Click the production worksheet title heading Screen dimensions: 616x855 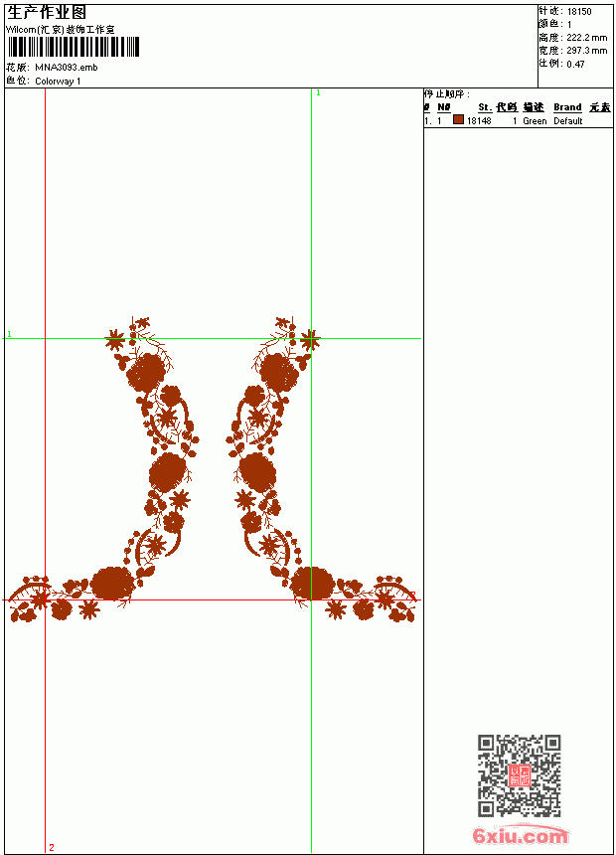[47, 13]
